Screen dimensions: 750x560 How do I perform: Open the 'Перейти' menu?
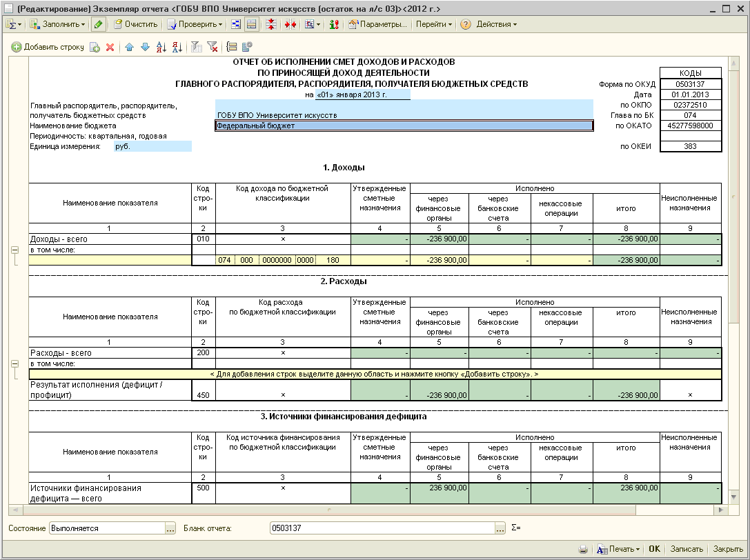click(434, 24)
